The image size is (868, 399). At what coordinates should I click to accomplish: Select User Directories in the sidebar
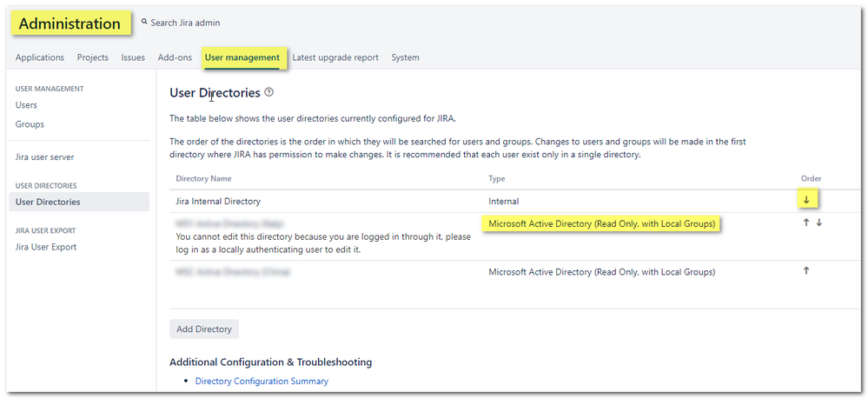click(79, 202)
